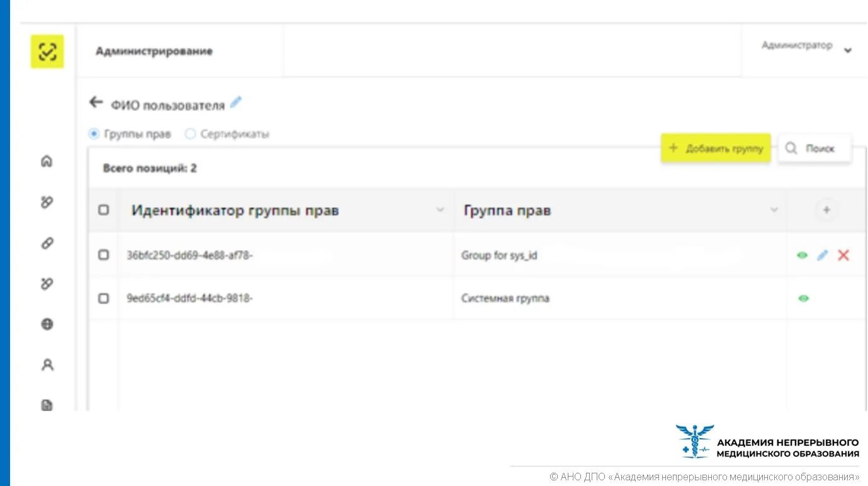The height and width of the screenshot is (486, 868).
Task: Click the Добавить группу button
Action: tap(716, 149)
